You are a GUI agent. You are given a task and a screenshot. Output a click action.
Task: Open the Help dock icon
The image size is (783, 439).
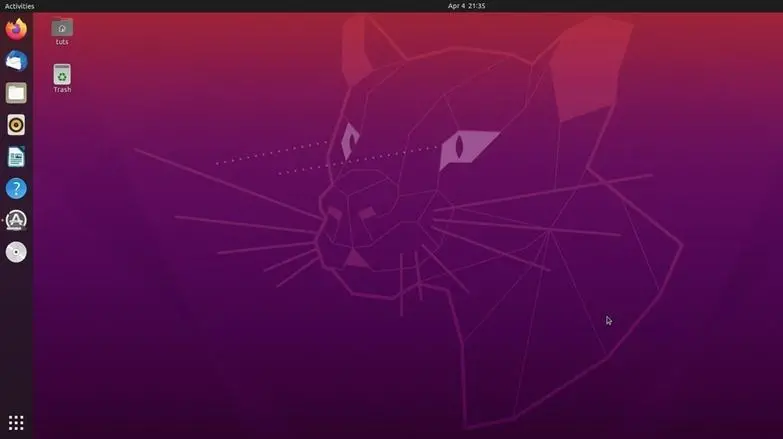click(x=16, y=189)
